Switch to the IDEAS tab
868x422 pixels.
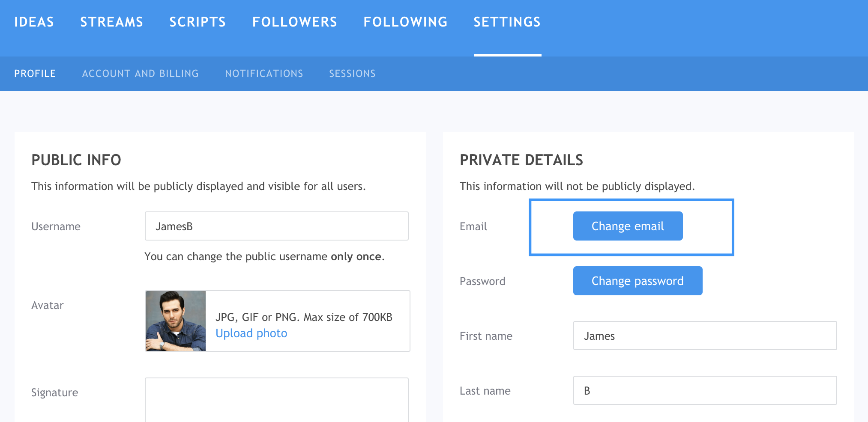coord(34,22)
